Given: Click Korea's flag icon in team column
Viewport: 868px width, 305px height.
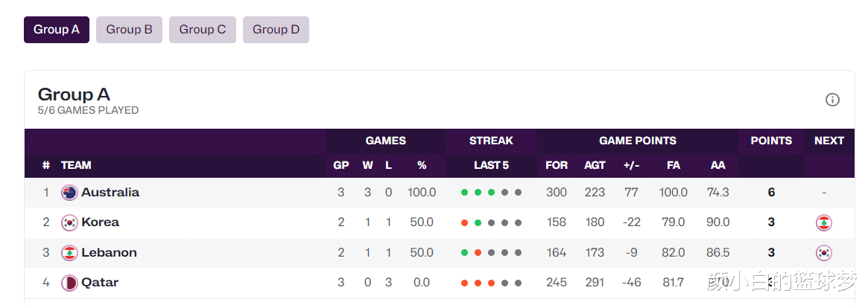Looking at the screenshot, I should click(x=69, y=222).
